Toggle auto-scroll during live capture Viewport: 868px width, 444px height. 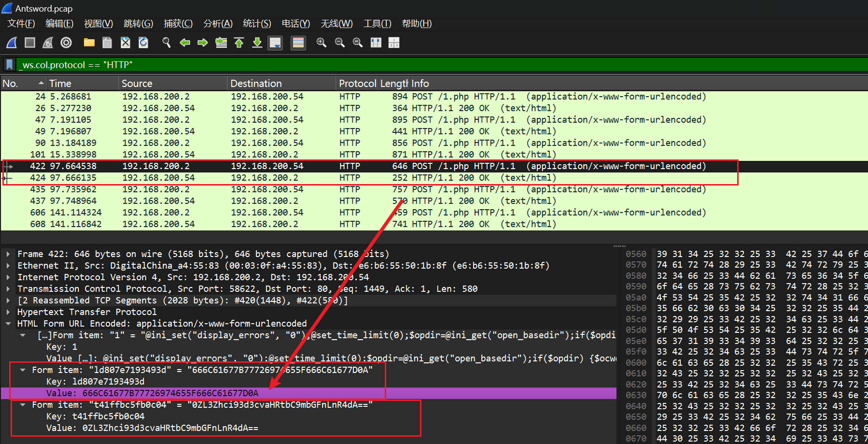(275, 43)
